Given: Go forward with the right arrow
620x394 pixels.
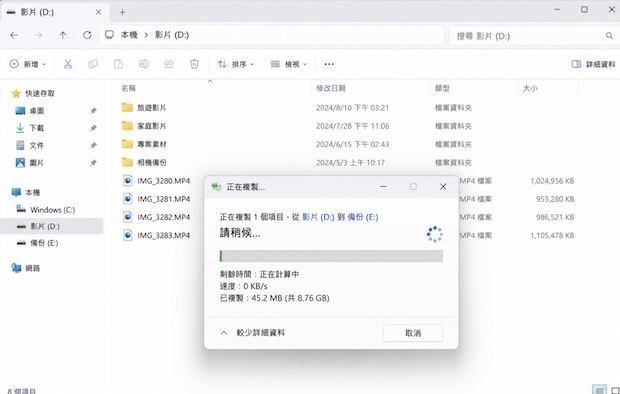Looking at the screenshot, I should coord(38,36).
